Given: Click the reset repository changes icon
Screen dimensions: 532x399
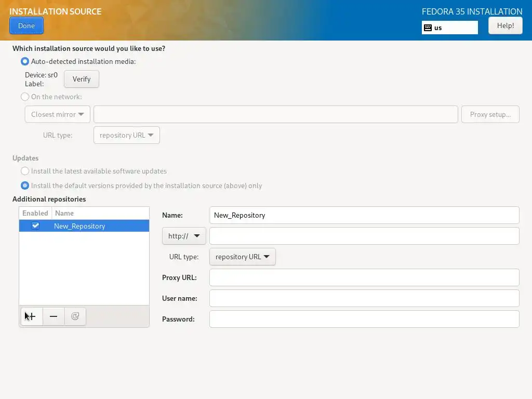Looking at the screenshot, I should point(75,316).
